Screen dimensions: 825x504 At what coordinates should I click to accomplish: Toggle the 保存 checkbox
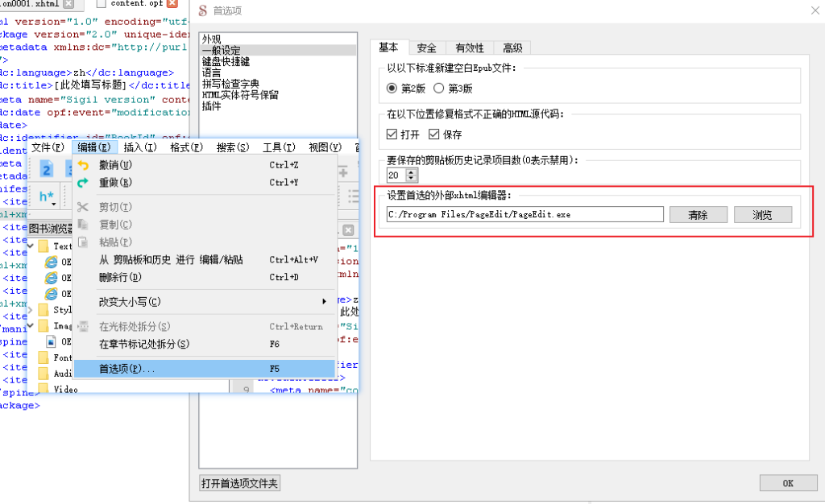433,134
